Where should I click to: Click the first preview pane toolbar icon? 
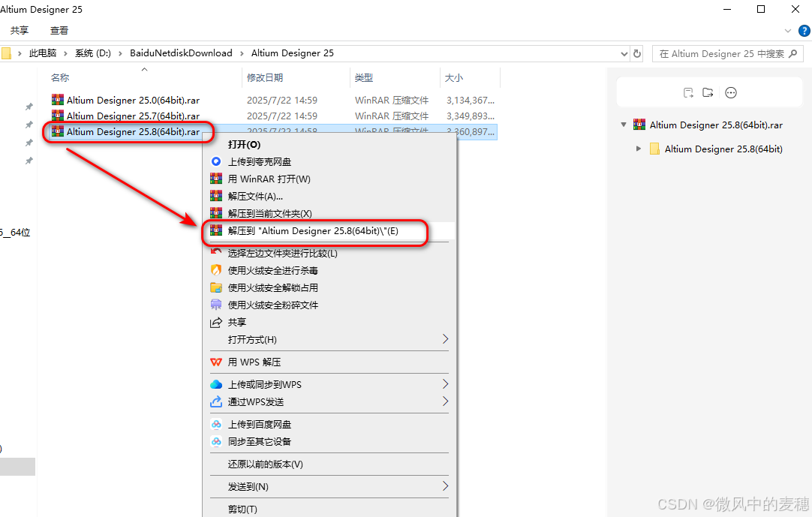[x=688, y=93]
